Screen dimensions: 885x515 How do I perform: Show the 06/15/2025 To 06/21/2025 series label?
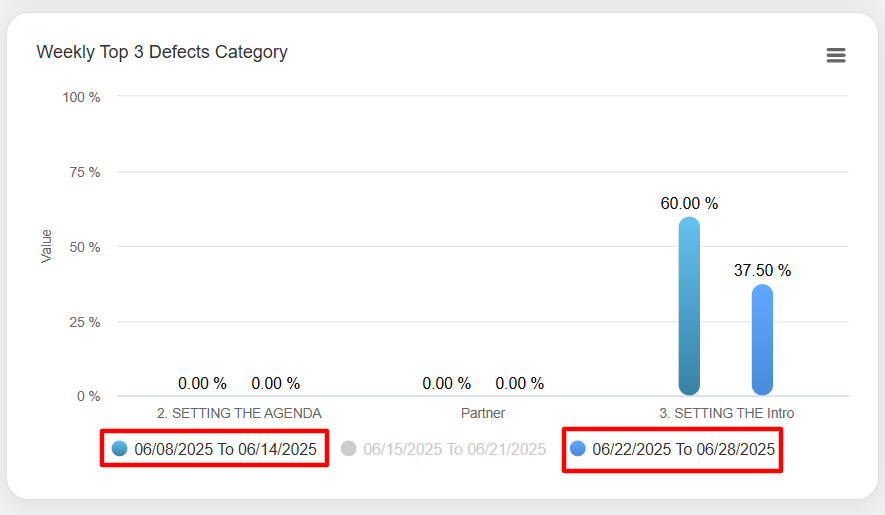point(454,449)
